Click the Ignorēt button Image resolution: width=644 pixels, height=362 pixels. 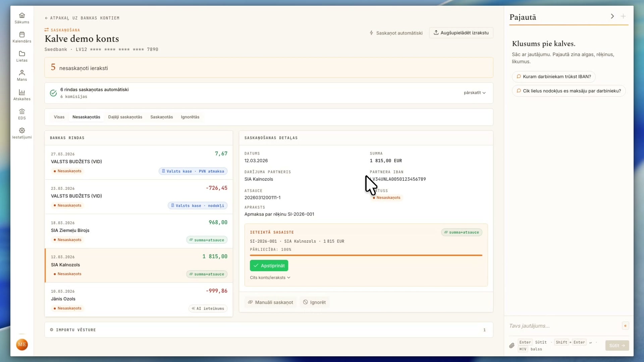315,302
